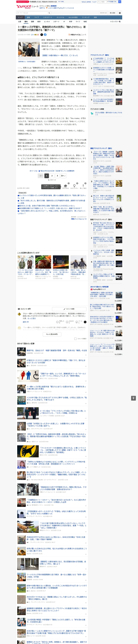Share the first comment on X
Screen dimensions: 138x644
pos(85,322)
